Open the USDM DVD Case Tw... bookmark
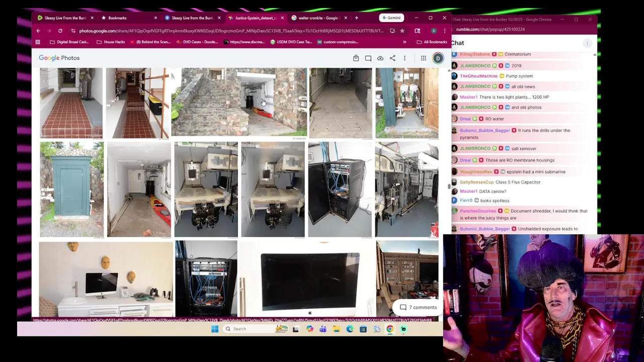The width and height of the screenshot is (644, 362). 291,42
